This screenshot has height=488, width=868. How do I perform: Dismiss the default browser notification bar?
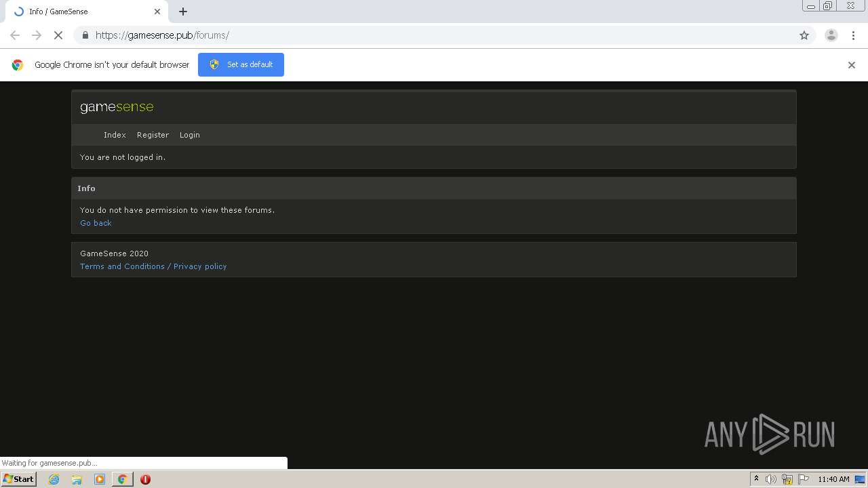pos(852,65)
